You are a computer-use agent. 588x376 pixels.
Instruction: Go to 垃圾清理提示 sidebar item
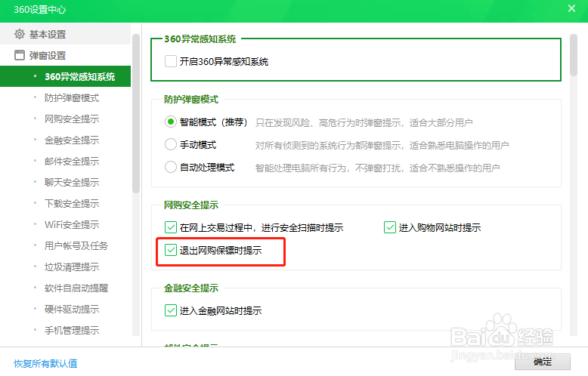(x=72, y=267)
